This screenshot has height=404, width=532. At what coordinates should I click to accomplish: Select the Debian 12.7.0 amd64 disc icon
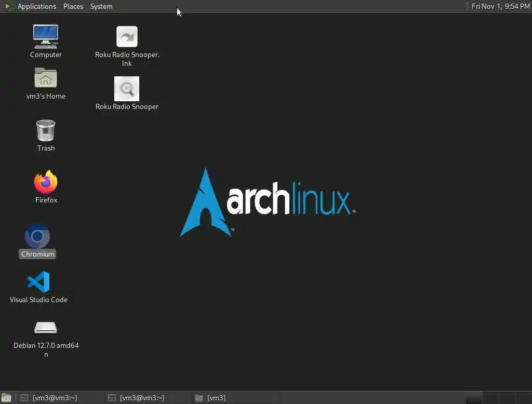pyautogui.click(x=46, y=327)
